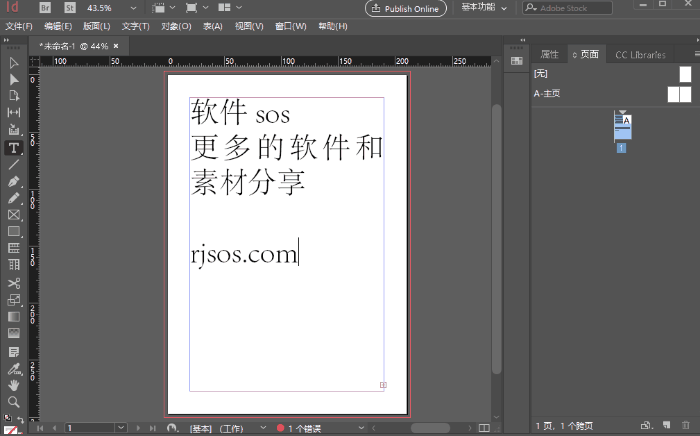
Task: Expand the tools panel double arrow
Action: (x=6, y=40)
